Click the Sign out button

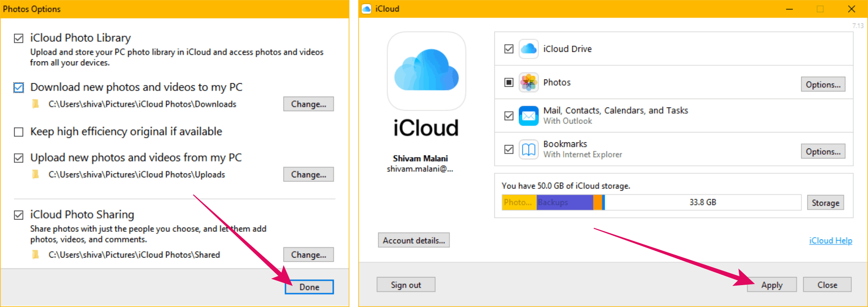tap(406, 285)
